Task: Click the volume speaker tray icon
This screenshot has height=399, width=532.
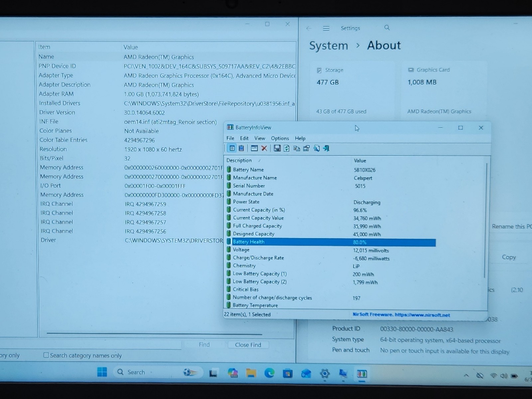Action: tap(504, 376)
